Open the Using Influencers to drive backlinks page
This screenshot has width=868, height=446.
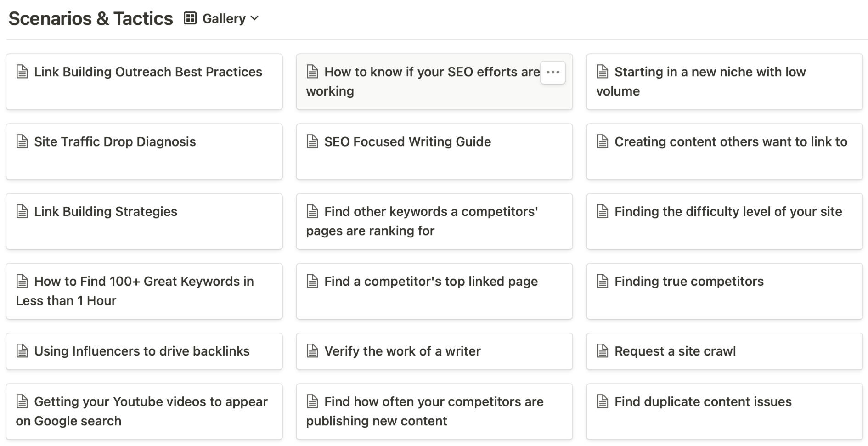tap(141, 351)
